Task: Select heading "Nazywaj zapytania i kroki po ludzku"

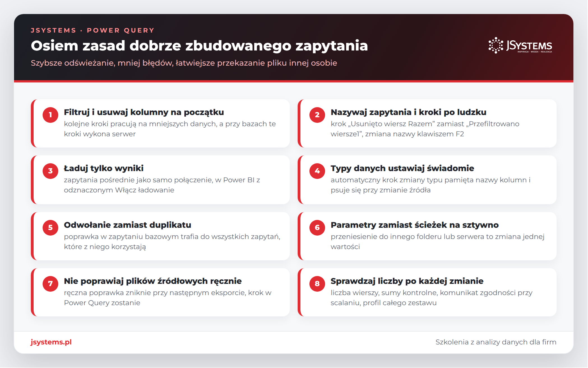Action: point(408,112)
